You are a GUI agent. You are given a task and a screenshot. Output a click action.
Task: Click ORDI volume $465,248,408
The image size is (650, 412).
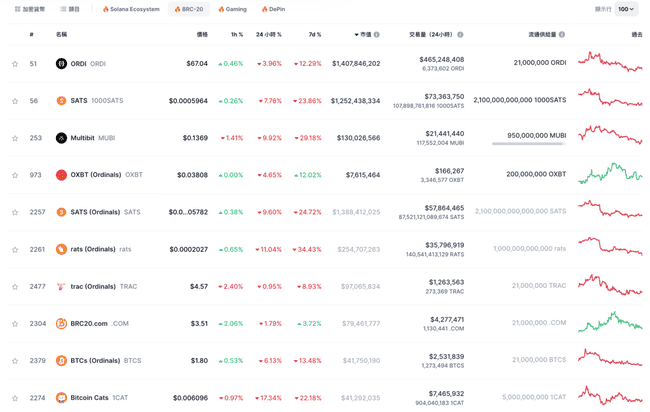(x=441, y=60)
